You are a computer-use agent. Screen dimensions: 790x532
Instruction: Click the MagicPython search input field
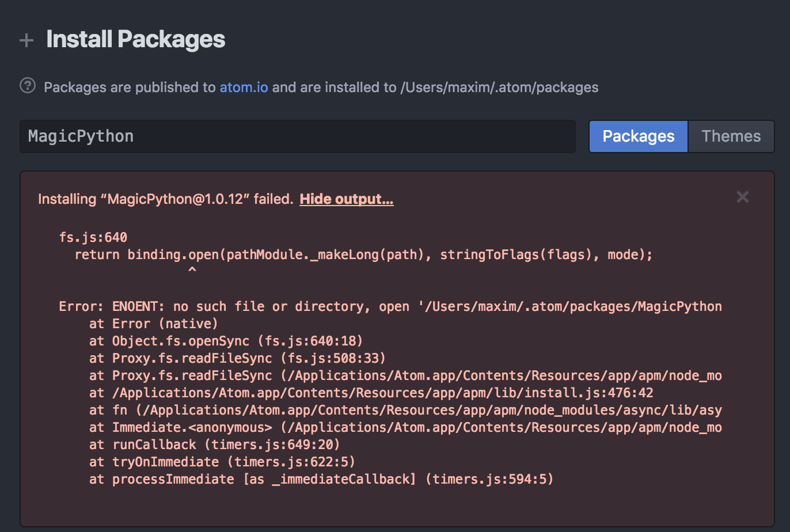point(297,136)
